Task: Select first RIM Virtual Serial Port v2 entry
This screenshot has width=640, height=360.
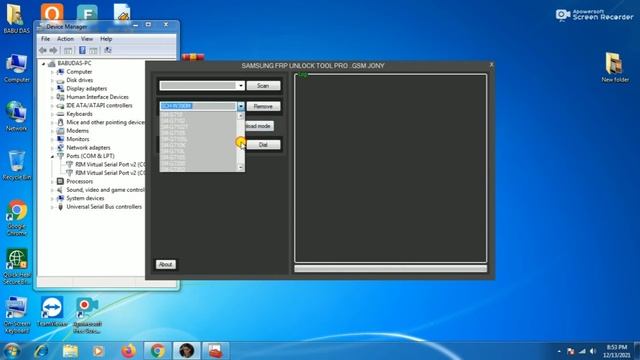Action: (x=110, y=164)
